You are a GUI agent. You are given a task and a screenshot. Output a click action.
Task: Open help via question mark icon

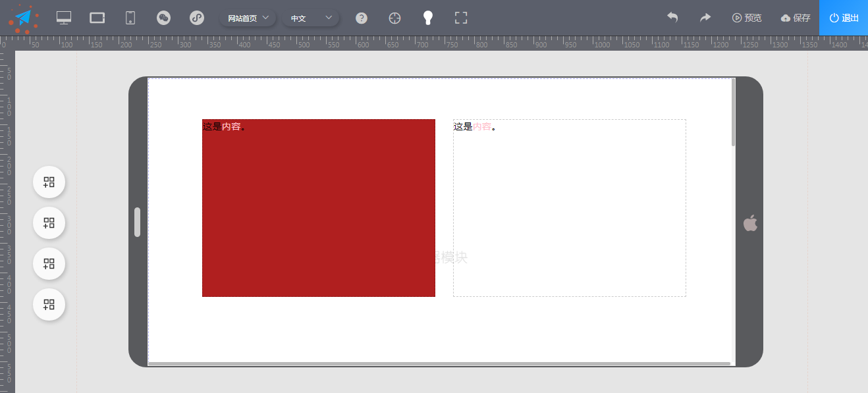361,18
